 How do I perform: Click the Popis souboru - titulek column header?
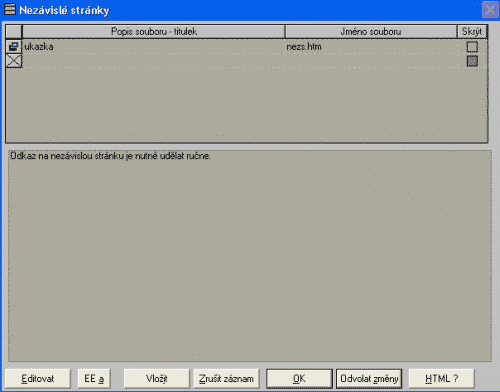coord(154,32)
